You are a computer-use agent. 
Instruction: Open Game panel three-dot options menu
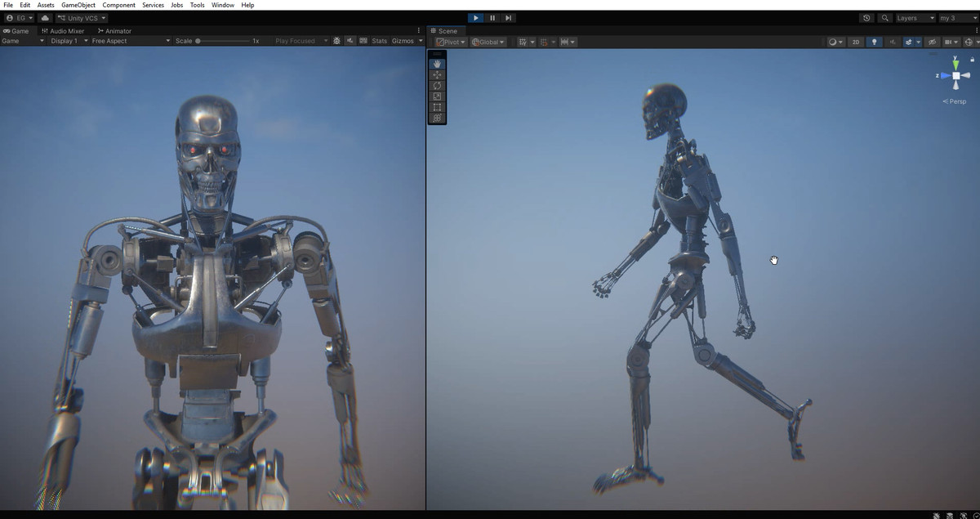pos(419,31)
